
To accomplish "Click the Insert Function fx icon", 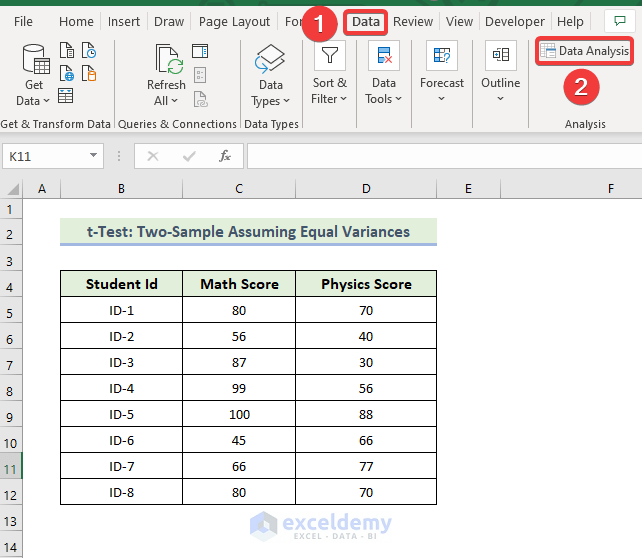I will tap(225, 156).
